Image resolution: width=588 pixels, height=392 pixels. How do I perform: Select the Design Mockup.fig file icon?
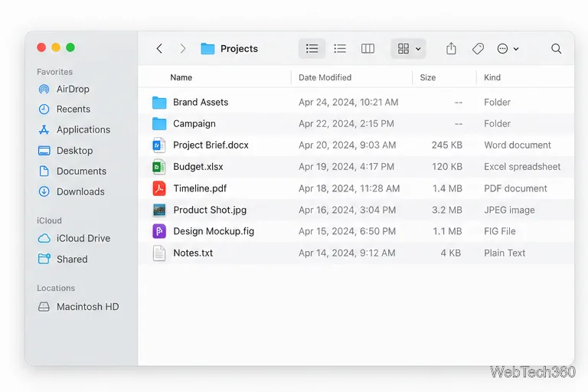point(159,231)
